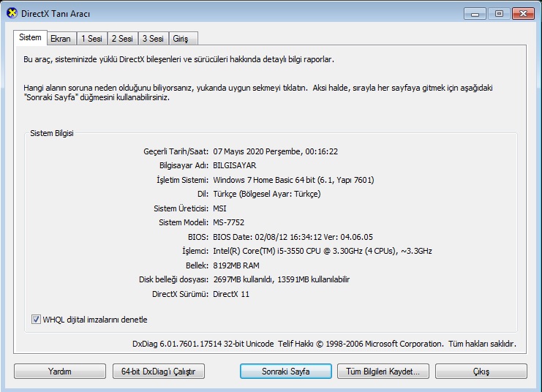Click the Sistem Üreticisi label
The height and width of the screenshot is (392, 542).
pyautogui.click(x=181, y=208)
